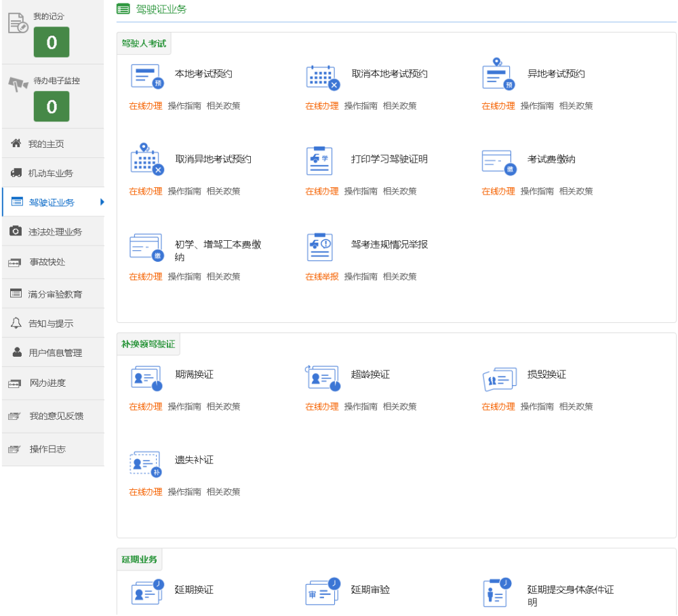The width and height of the screenshot is (678, 616).
Task: Click the person icon beside 用户信息管理
Action: 17,352
